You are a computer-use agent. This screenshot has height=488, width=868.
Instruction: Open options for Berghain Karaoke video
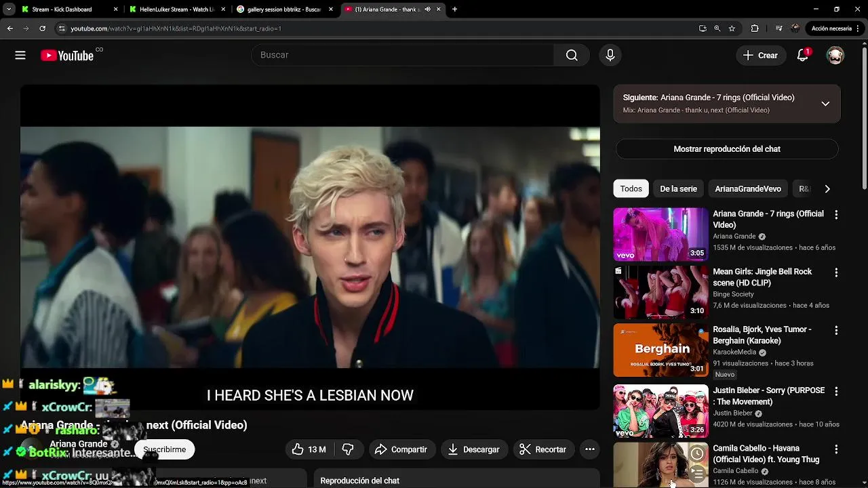[836, 330]
